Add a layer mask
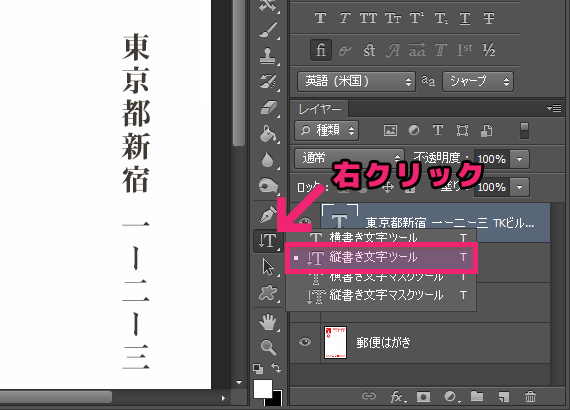Screen dimensions: 570x410 (423, 397)
